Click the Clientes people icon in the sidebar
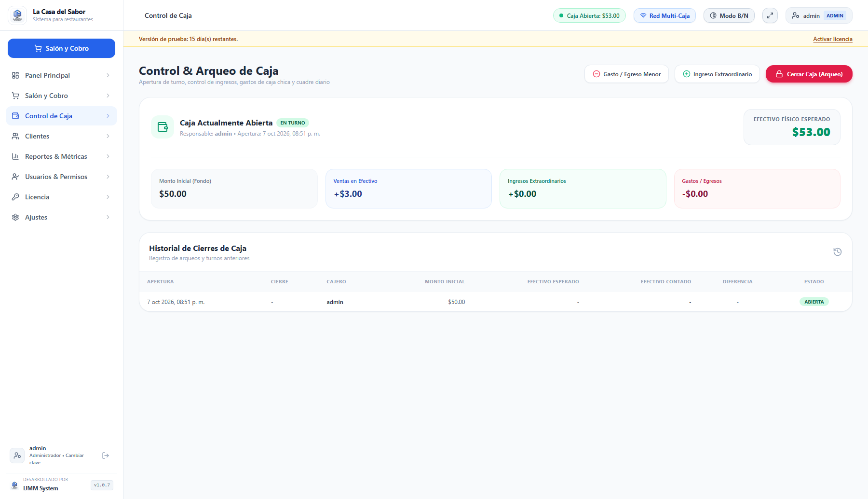The height and width of the screenshot is (499, 868). [x=15, y=136]
